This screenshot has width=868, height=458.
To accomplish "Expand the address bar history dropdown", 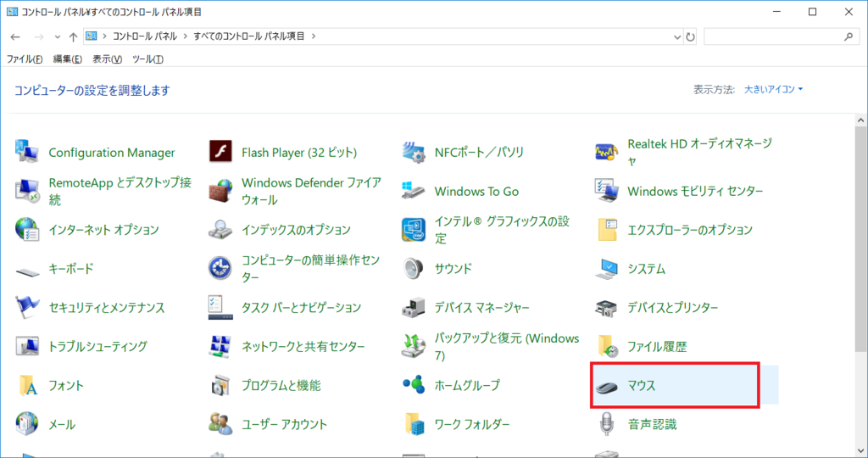I will tap(677, 37).
